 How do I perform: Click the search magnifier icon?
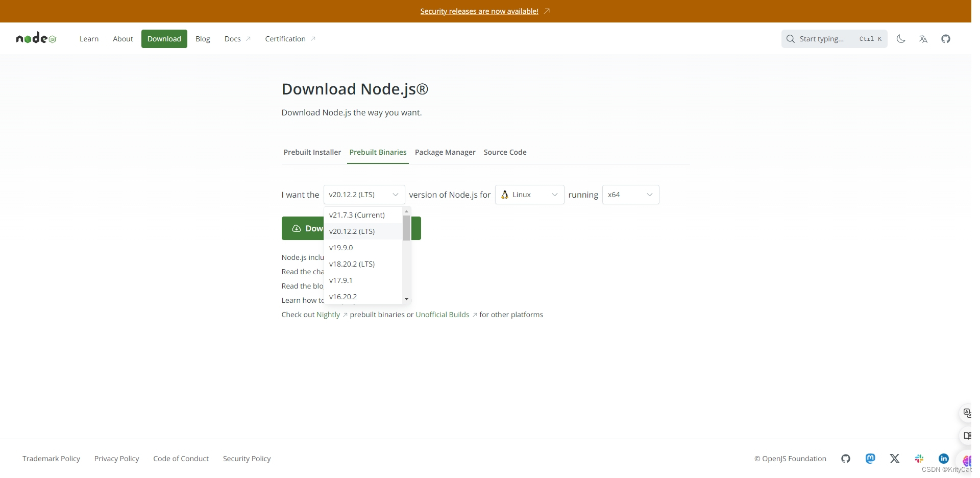point(791,39)
